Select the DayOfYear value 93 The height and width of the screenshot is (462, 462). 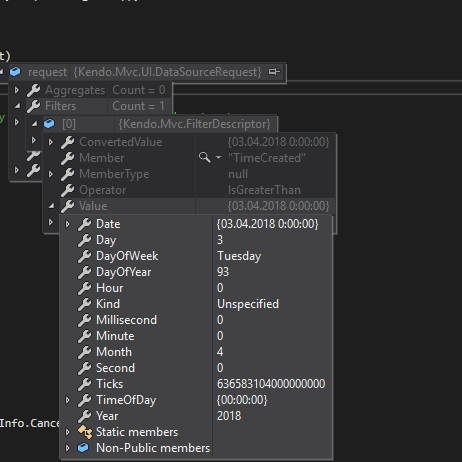point(223,272)
